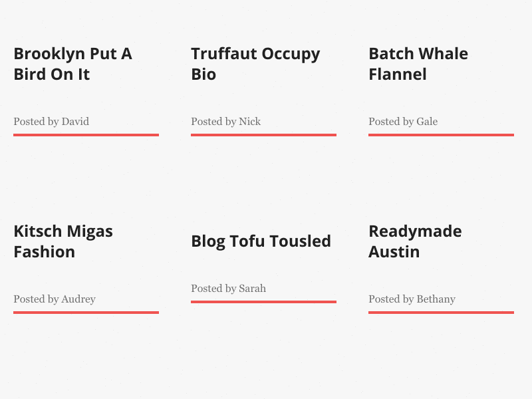
Task: Open the Kitsch Migas Fashion post
Action: [x=63, y=241]
